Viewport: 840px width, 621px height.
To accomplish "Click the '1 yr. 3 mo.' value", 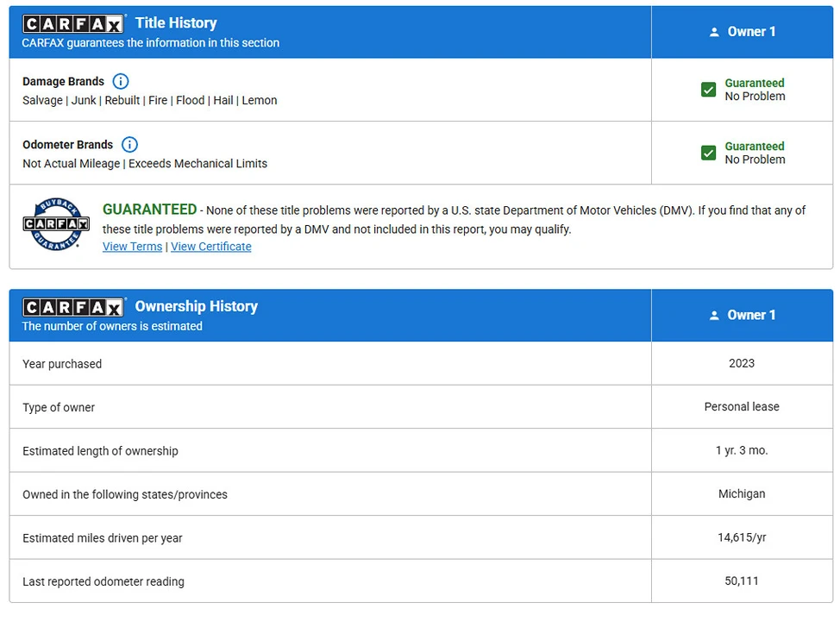I will coord(742,450).
